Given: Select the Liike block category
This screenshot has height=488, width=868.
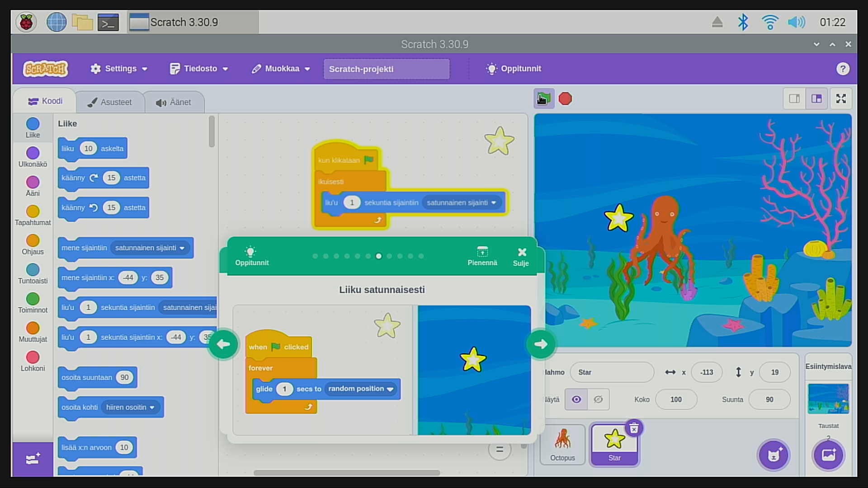Looking at the screenshot, I should [33, 128].
